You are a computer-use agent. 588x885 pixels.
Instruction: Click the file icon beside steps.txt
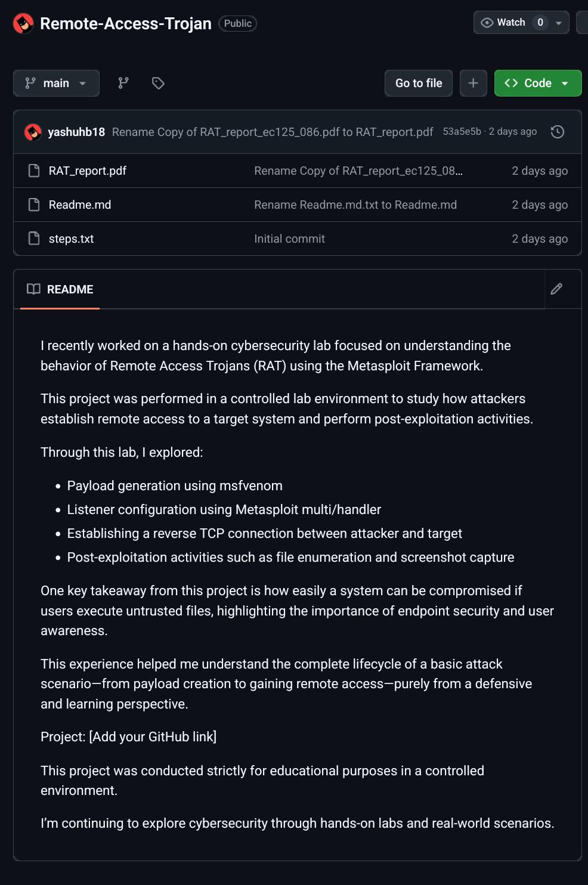coord(33,239)
